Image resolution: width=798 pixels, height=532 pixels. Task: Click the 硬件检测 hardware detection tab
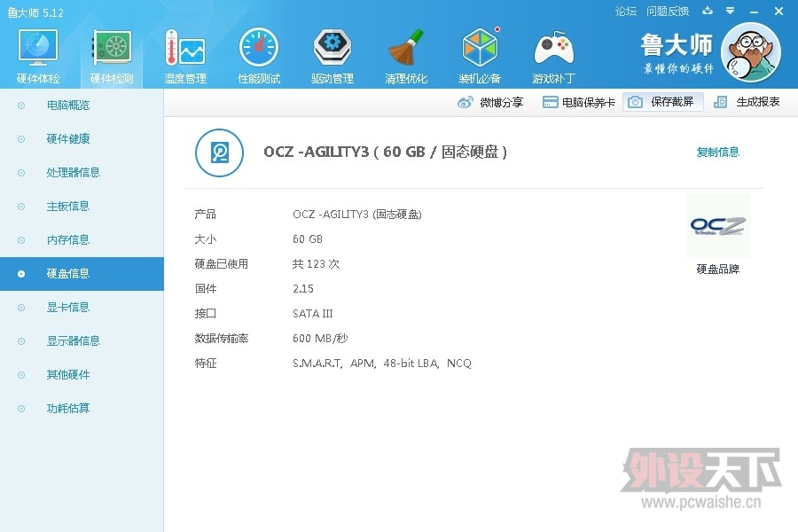point(112,56)
